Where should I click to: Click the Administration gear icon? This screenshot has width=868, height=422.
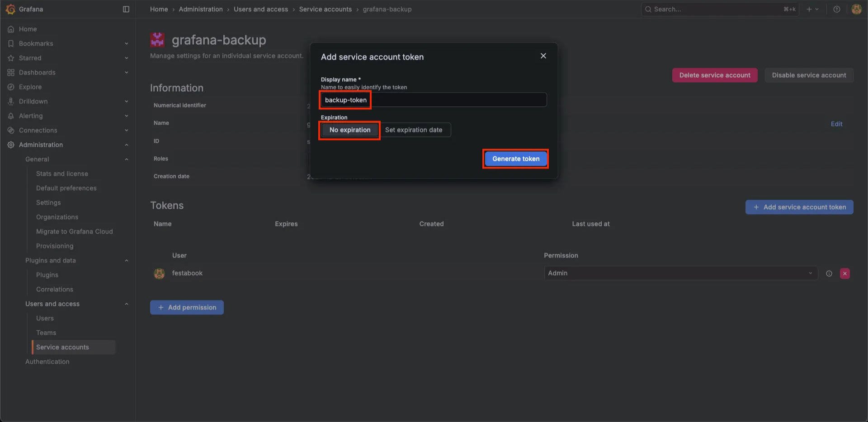11,145
